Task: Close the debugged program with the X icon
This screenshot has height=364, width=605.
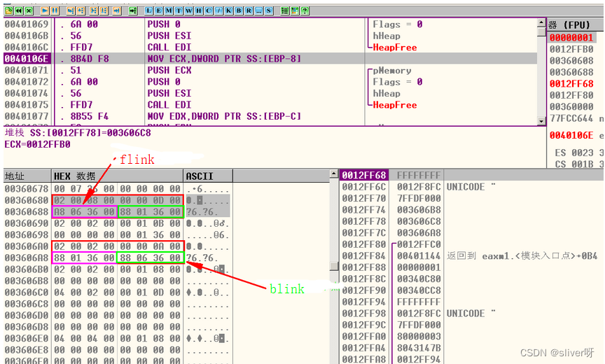Action: [29, 10]
